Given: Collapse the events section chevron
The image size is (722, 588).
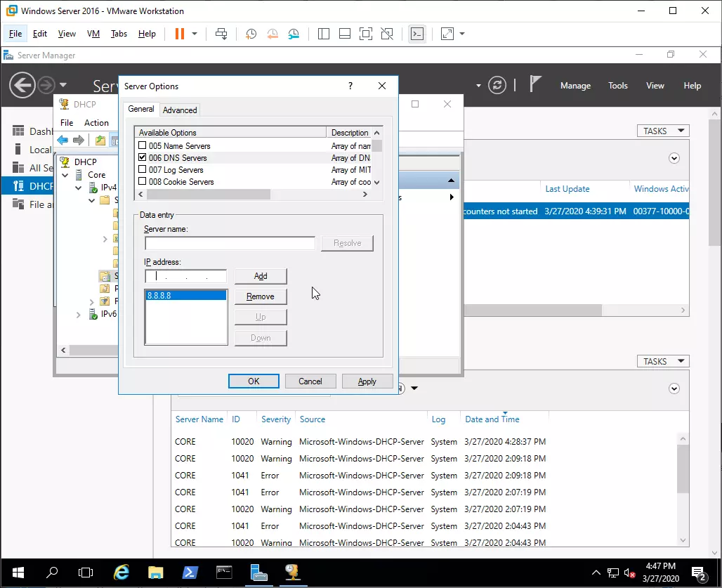Looking at the screenshot, I should tap(674, 388).
